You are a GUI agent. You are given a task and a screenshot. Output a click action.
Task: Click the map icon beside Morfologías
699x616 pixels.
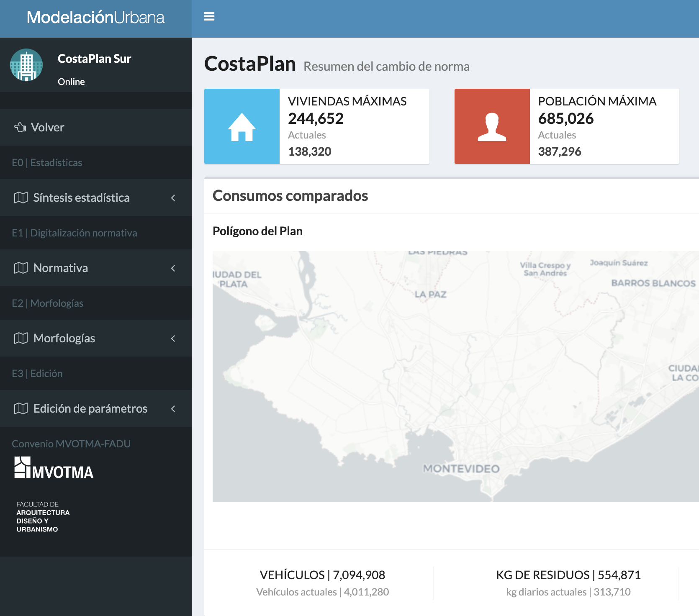(21, 338)
